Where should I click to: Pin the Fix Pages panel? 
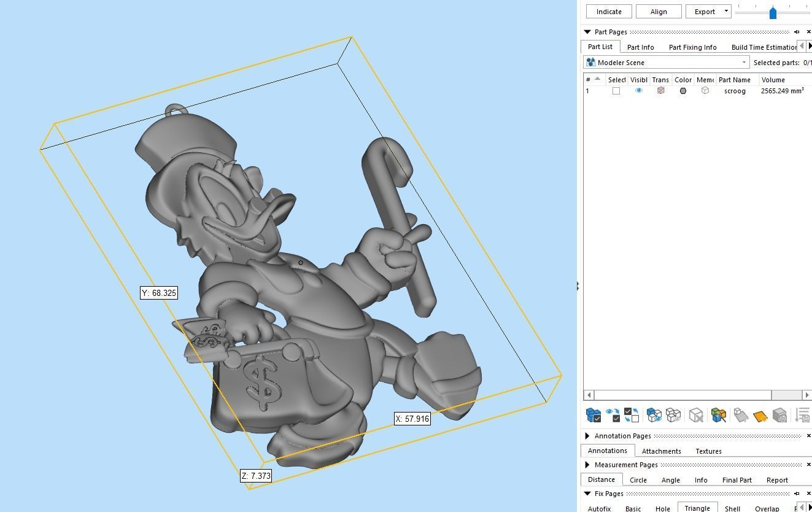point(797,494)
